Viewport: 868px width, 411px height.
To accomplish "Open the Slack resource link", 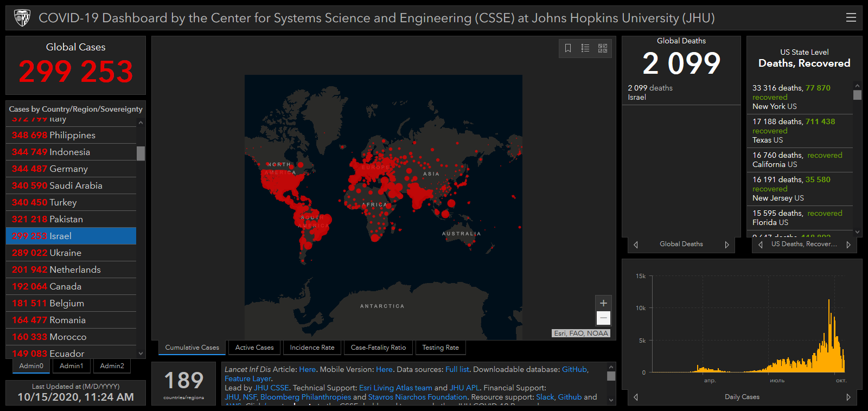I will coord(545,397).
